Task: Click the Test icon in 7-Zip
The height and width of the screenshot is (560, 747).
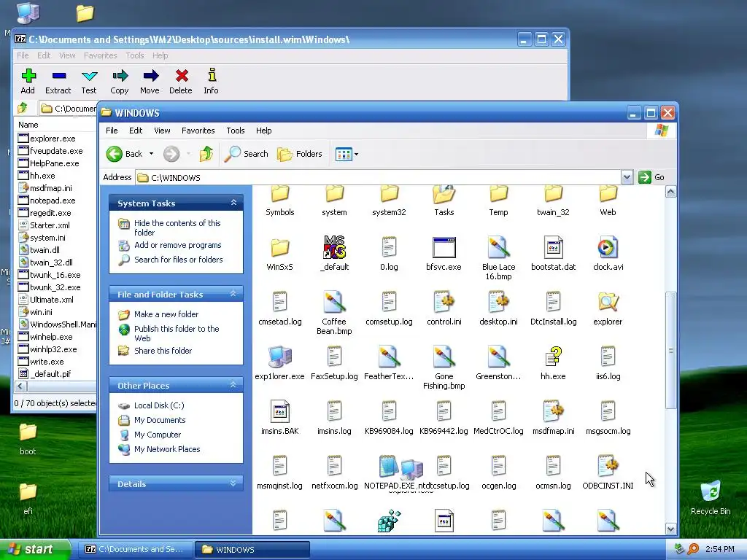Action: pyautogui.click(x=89, y=76)
